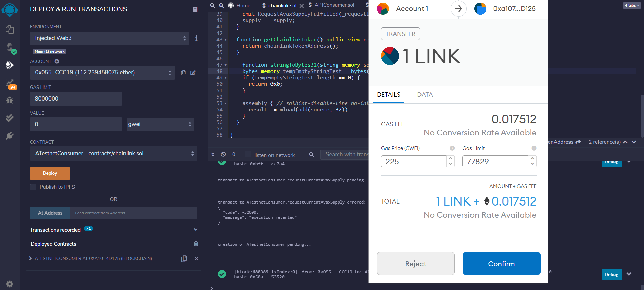
Task: Select the DETAILS tab in MetaMask
Action: [389, 95]
